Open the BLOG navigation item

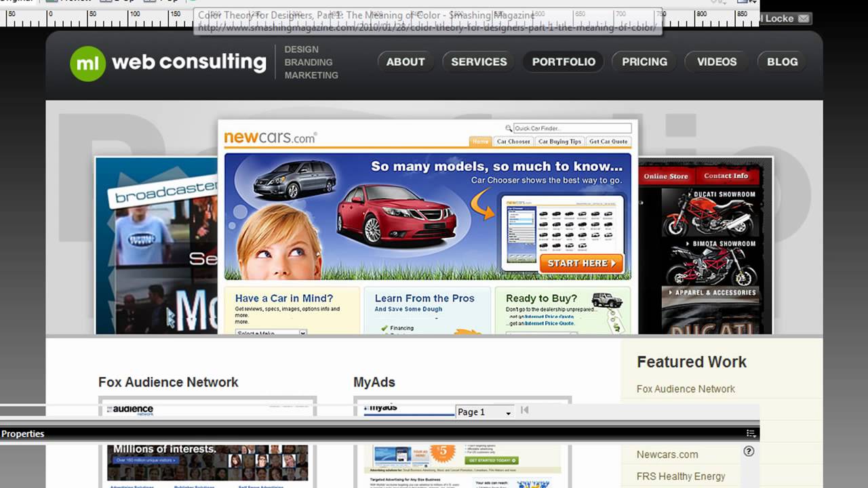782,62
